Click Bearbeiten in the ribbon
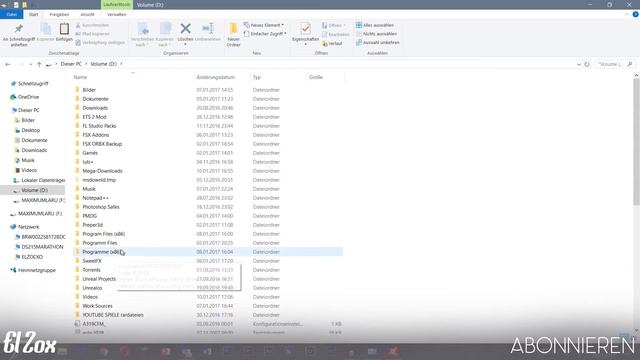 (336, 35)
